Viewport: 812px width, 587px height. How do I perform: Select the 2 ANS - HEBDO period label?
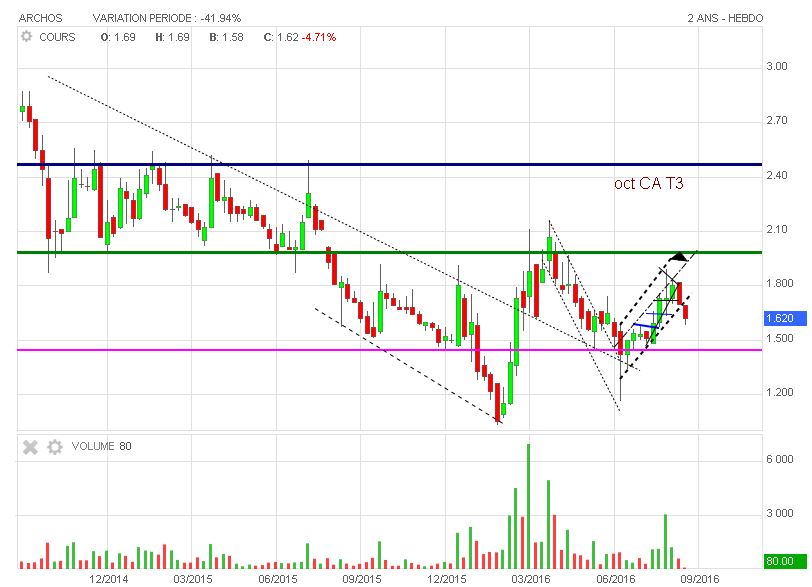(725, 18)
